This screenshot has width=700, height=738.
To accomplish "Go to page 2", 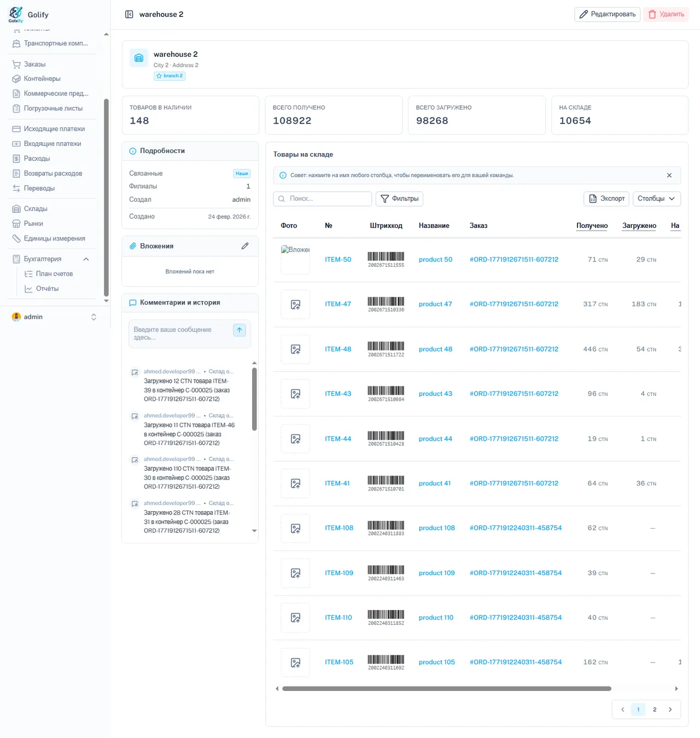I will click(655, 710).
